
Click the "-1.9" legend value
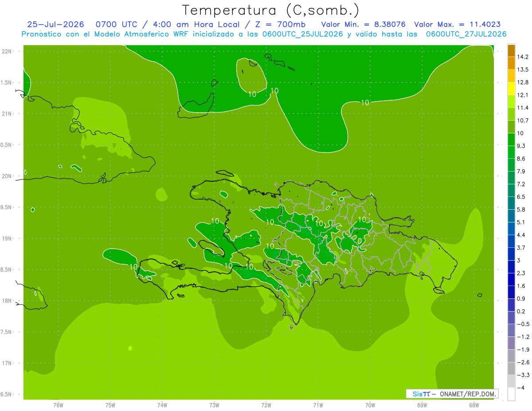[x=523, y=349]
